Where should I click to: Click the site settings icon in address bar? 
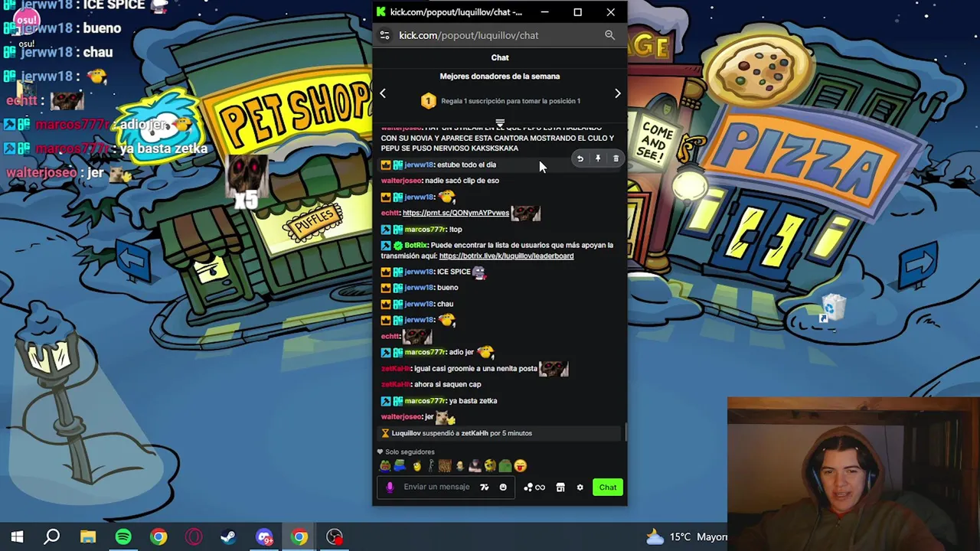[384, 35]
